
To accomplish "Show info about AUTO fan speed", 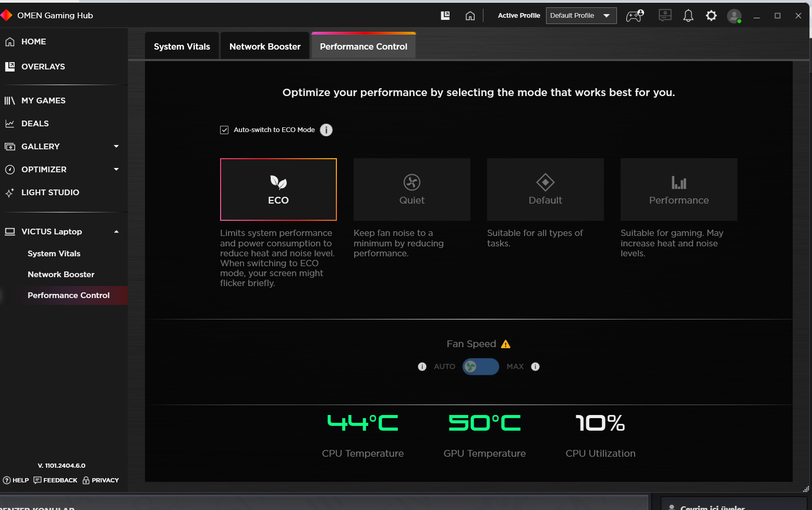I will pos(422,367).
